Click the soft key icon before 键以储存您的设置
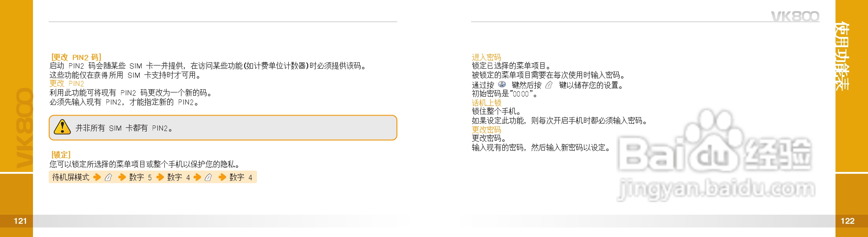The image size is (868, 237). (x=549, y=85)
